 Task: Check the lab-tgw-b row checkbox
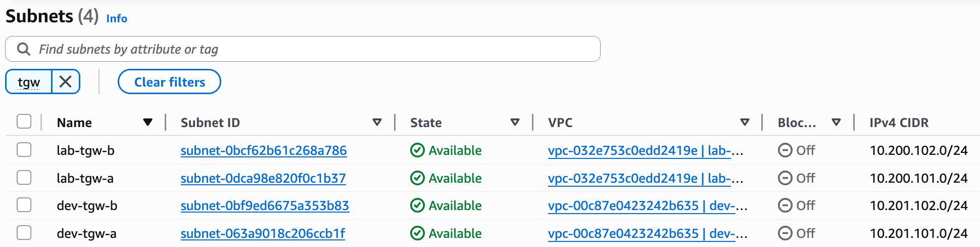tap(24, 150)
